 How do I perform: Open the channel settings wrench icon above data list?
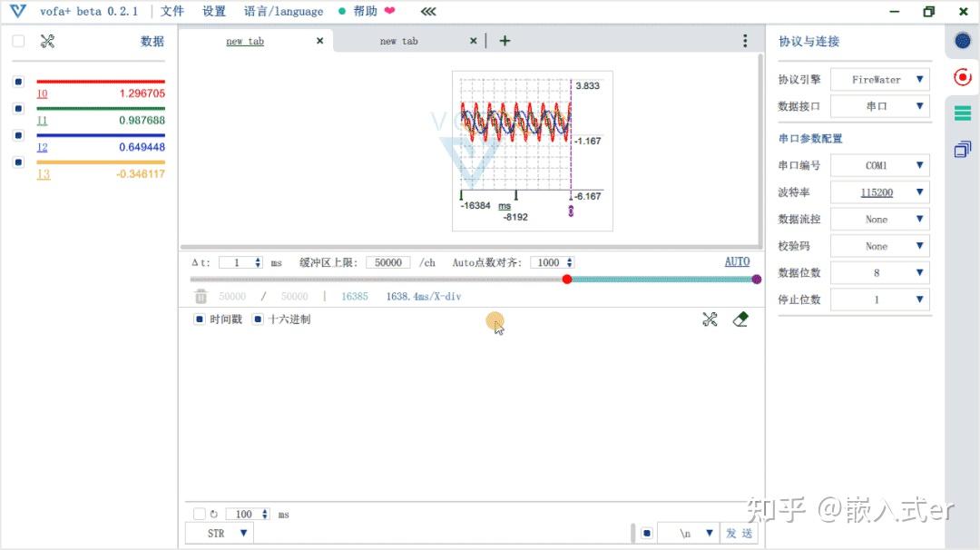pos(47,41)
